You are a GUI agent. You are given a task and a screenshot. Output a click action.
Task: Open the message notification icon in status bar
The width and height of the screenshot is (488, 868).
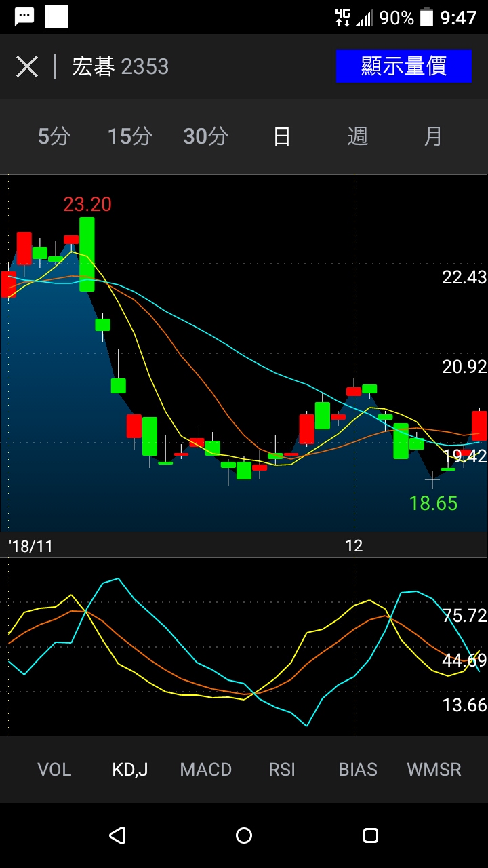tap(24, 17)
